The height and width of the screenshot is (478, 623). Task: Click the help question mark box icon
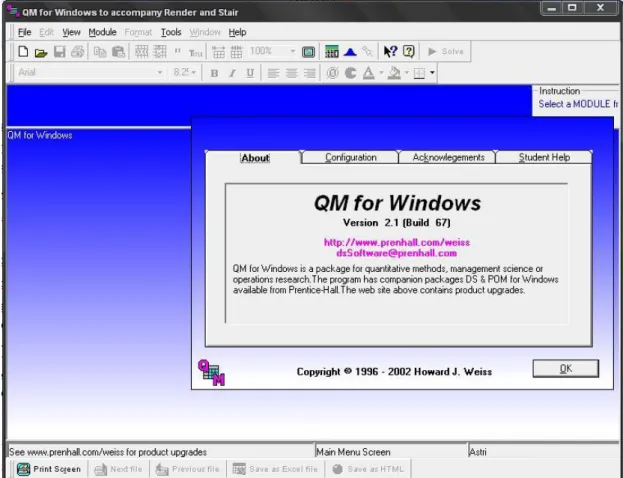click(x=408, y=51)
